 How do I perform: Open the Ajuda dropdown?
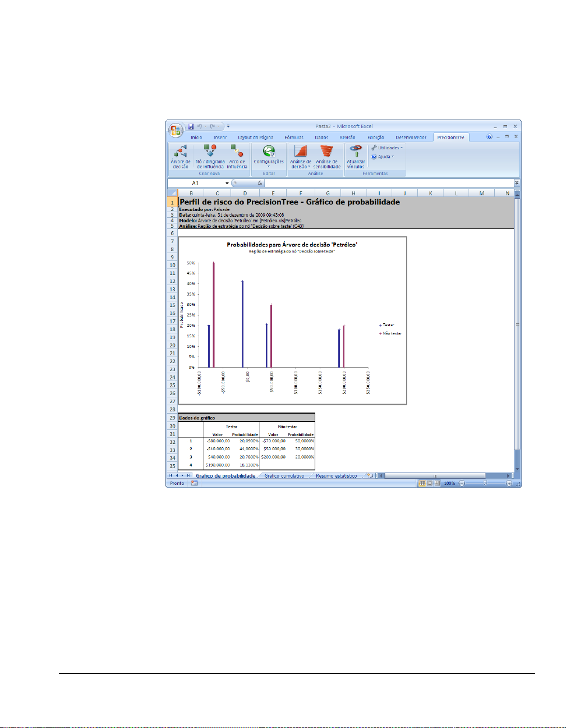click(x=383, y=157)
